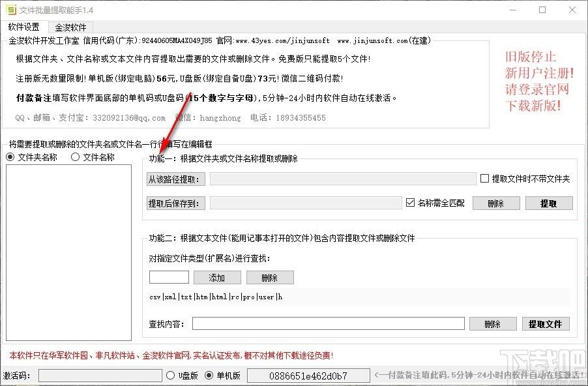The width and height of the screenshot is (588, 386).
Task: Click the 332092136@qq.com contact text
Action: click(129, 118)
